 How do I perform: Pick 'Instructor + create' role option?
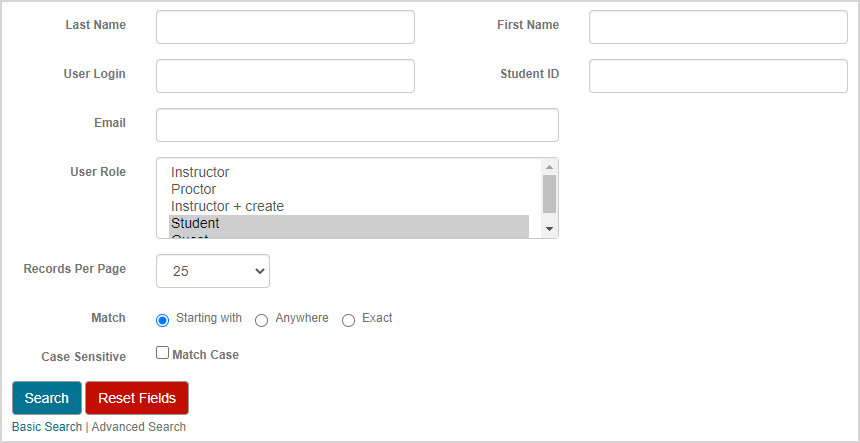pyautogui.click(x=227, y=206)
